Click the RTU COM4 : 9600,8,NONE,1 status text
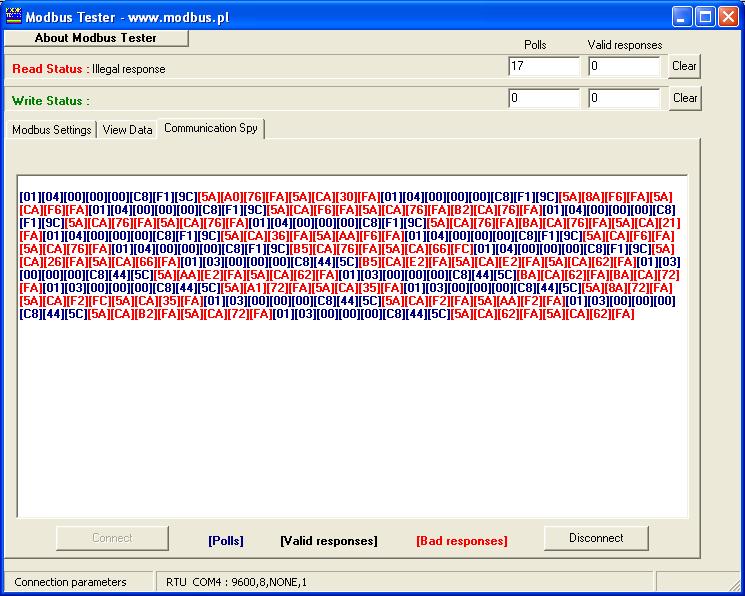Image resolution: width=745 pixels, height=596 pixels. tap(236, 582)
